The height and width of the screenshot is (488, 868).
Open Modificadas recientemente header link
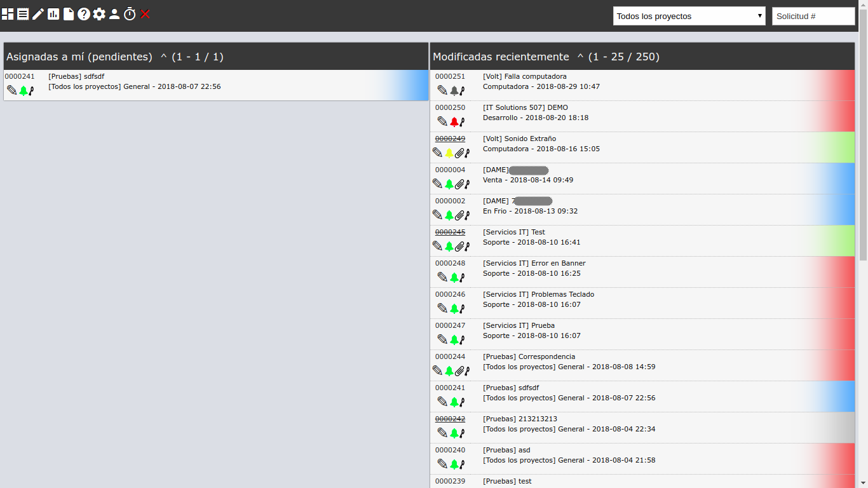click(501, 57)
